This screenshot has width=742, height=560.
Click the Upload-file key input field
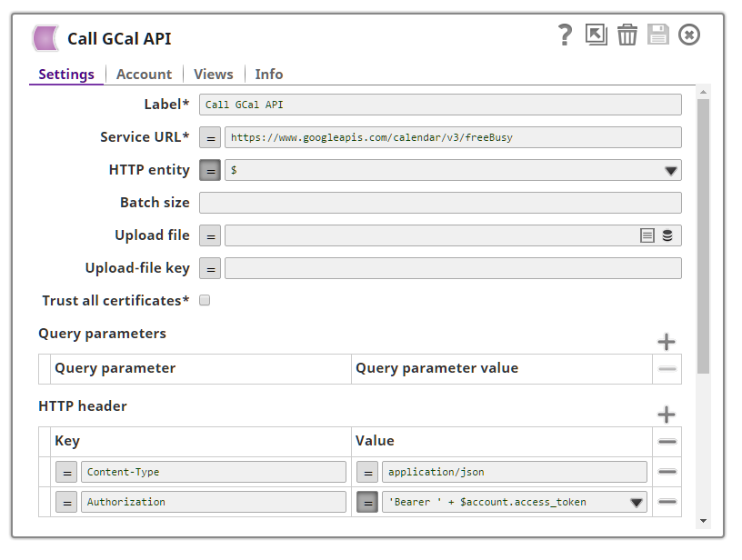pyautogui.click(x=453, y=269)
